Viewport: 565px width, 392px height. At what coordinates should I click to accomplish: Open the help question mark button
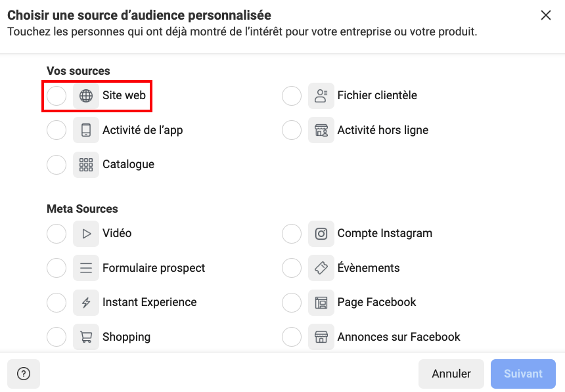[24, 374]
